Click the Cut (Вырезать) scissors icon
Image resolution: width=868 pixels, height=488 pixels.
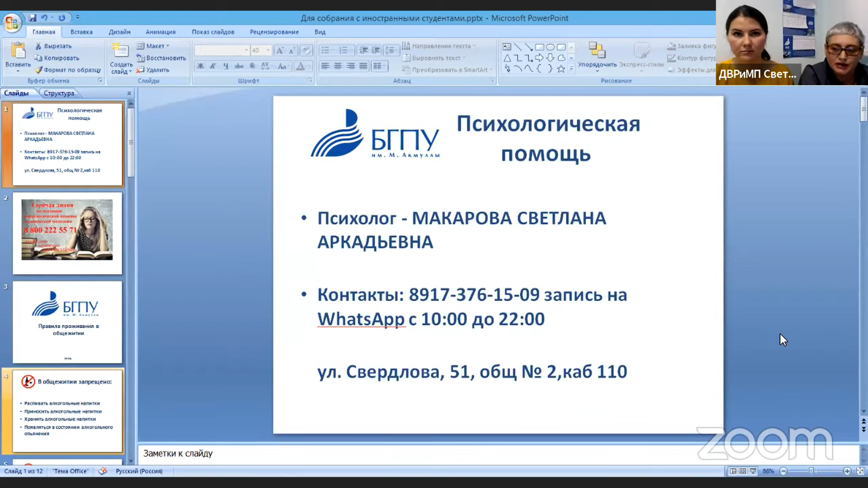[x=38, y=46]
